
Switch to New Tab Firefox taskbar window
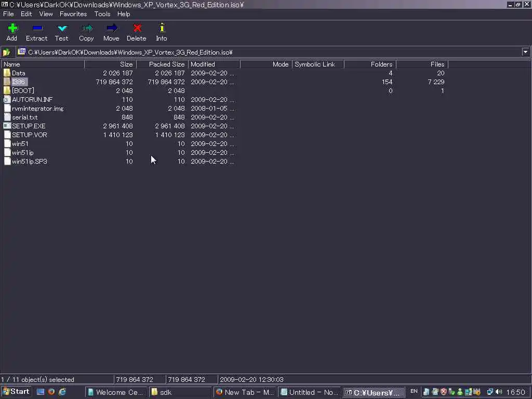(245, 392)
